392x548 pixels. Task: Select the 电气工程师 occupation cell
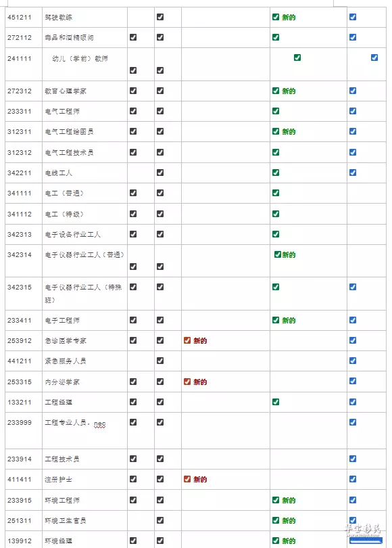tap(84, 112)
